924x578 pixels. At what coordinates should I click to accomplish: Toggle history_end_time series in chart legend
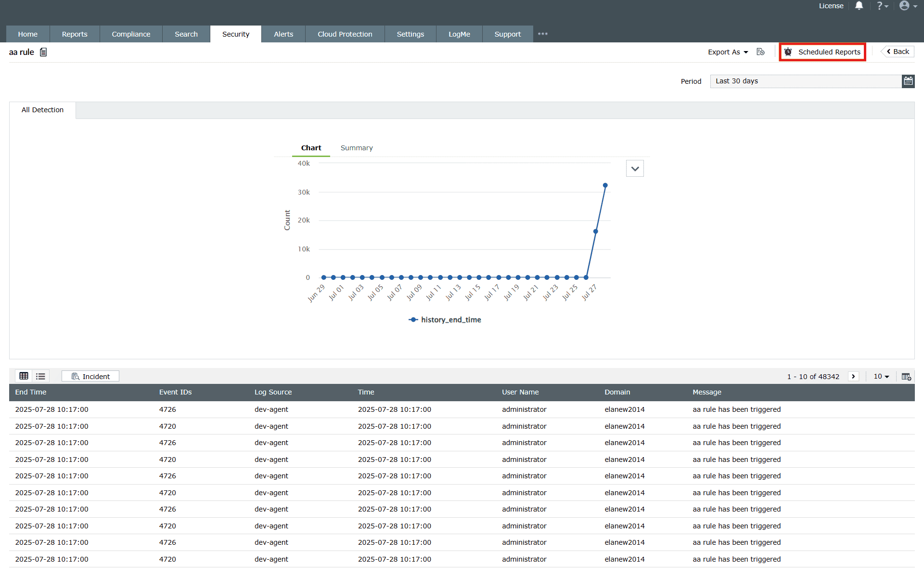(x=445, y=320)
